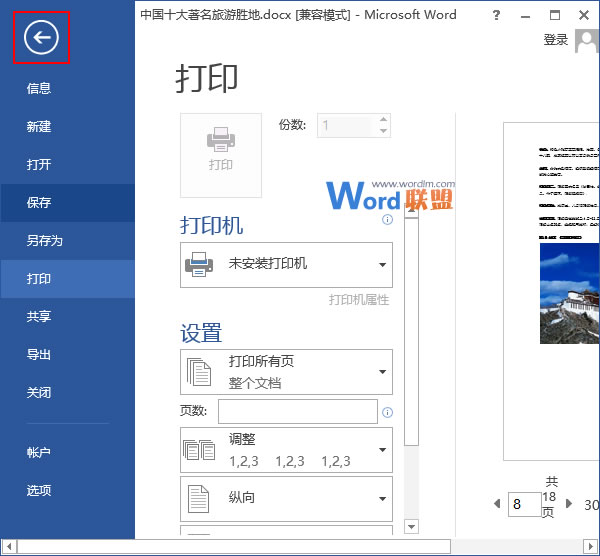The height and width of the screenshot is (556, 600).
Task: Select 打开 in the sidebar
Action: click(x=39, y=164)
